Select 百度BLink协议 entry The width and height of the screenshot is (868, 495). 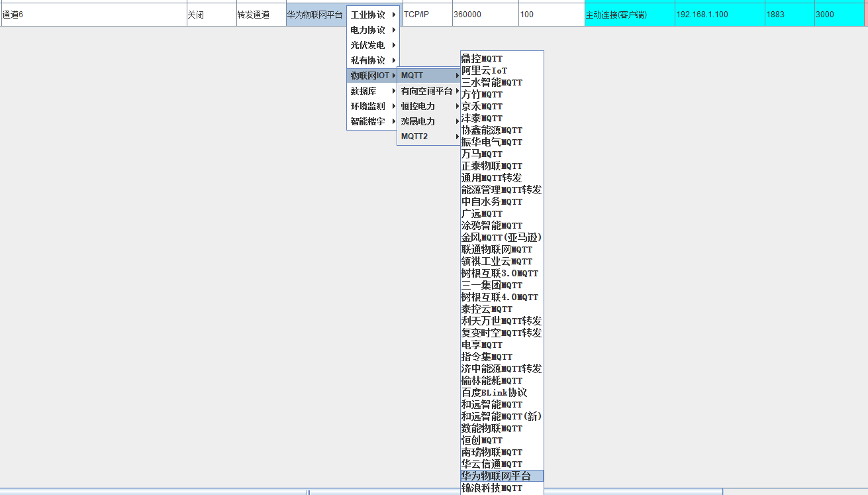(494, 392)
